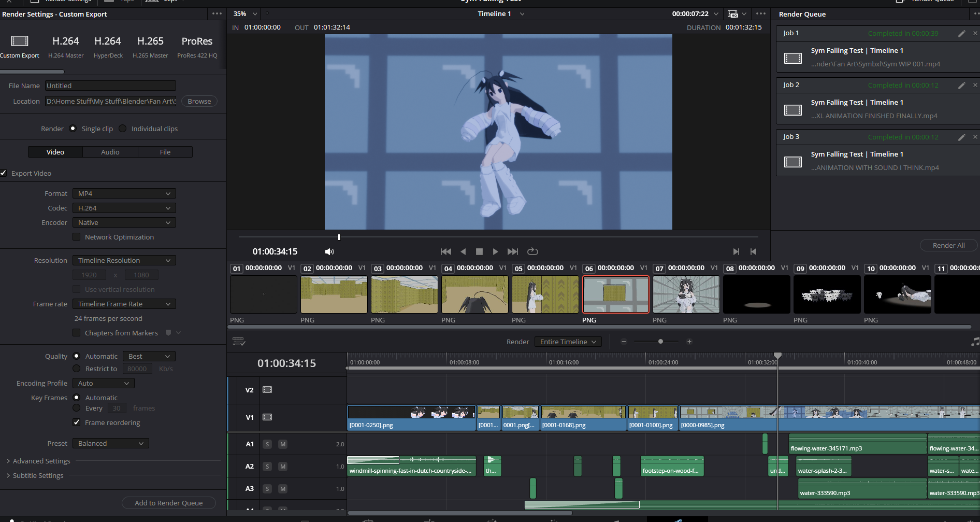
Task: Open Preset Balanced dropdown
Action: [111, 443]
